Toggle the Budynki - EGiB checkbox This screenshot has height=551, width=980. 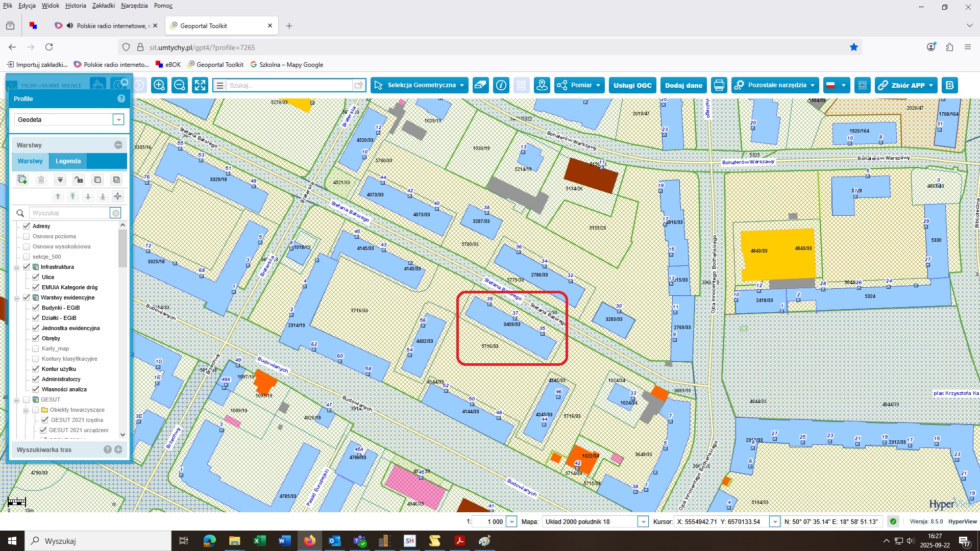pos(36,308)
